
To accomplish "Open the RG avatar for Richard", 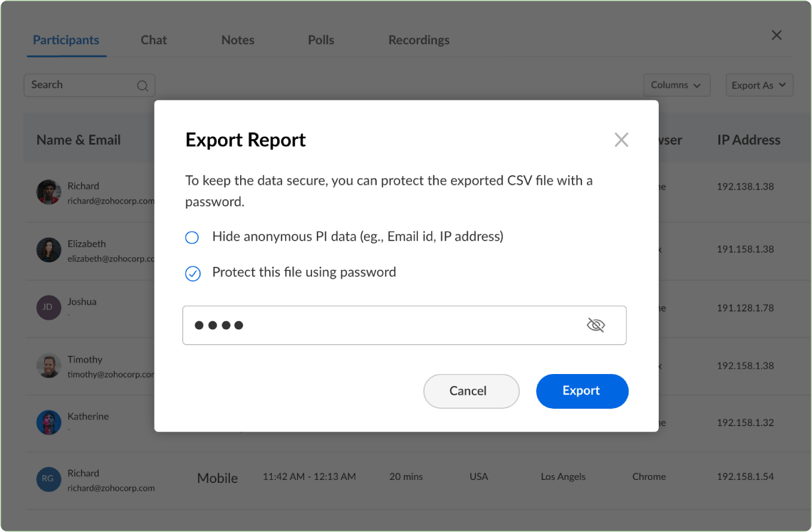I will click(49, 479).
